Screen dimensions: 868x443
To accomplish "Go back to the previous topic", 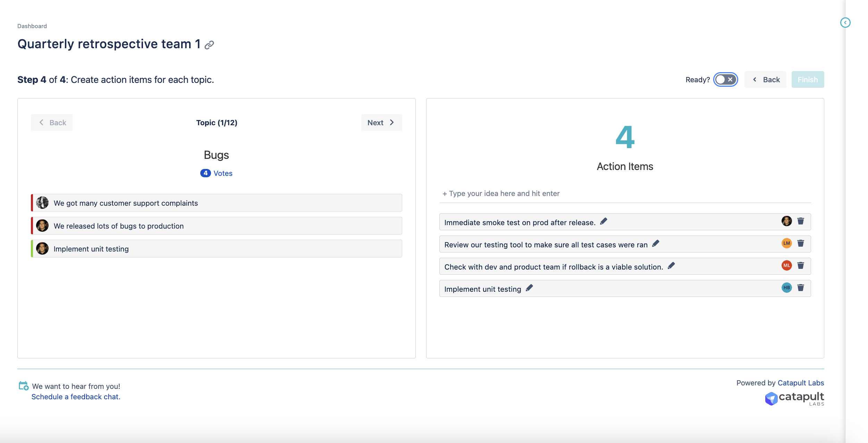I will [52, 123].
